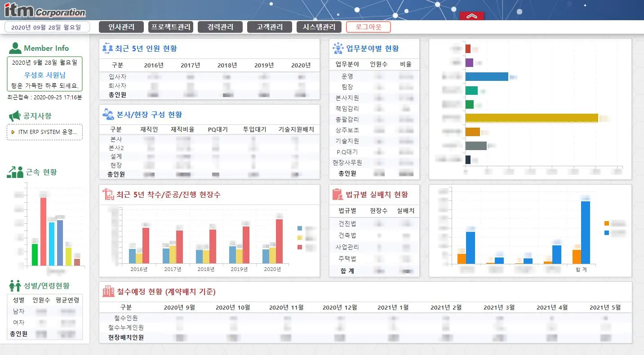Click the 최근 5년 인원 현황 icon
Viewport: 644px width, 355px height.
pyautogui.click(x=107, y=48)
